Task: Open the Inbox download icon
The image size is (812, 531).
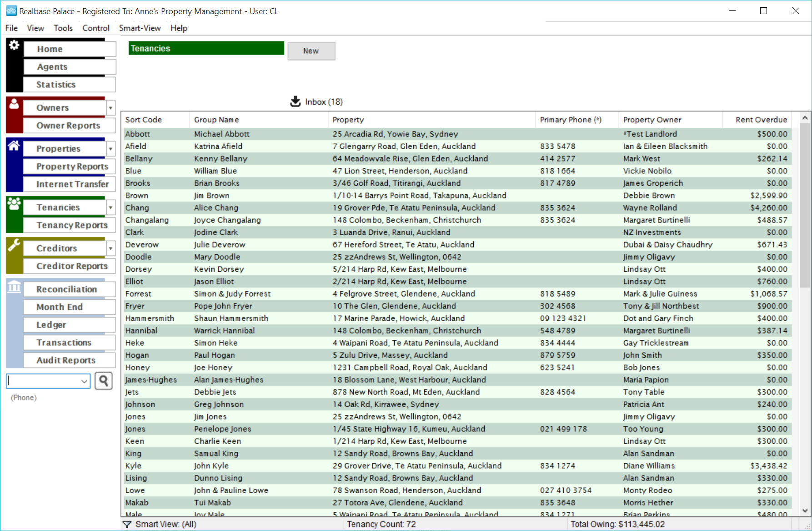Action: pos(296,101)
